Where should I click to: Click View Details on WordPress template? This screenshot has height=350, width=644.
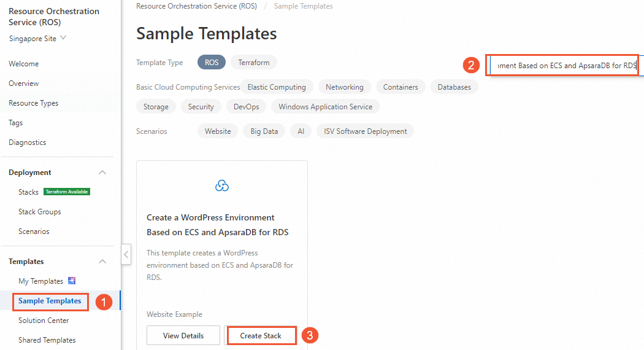[182, 335]
